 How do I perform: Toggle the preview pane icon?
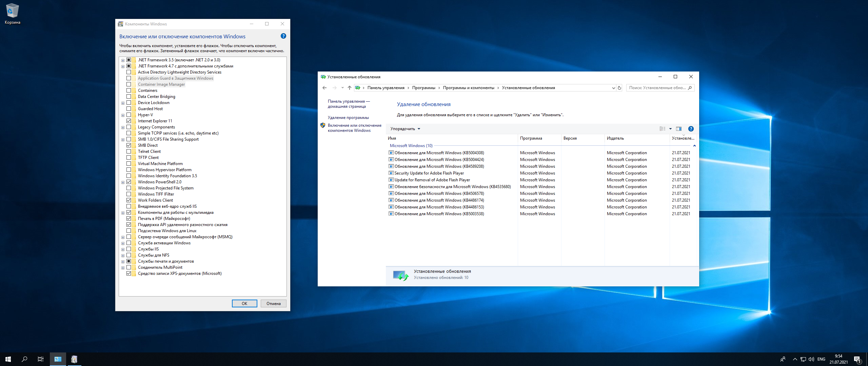coord(679,129)
